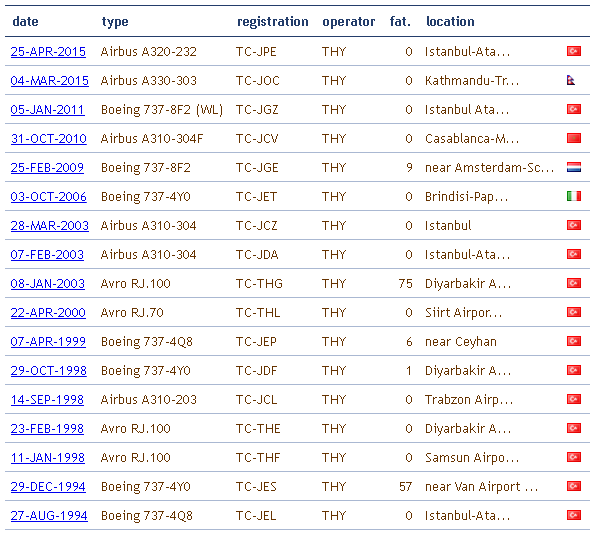
Task: Click the Turkey flag in the TC-THE row
Action: coord(574,427)
